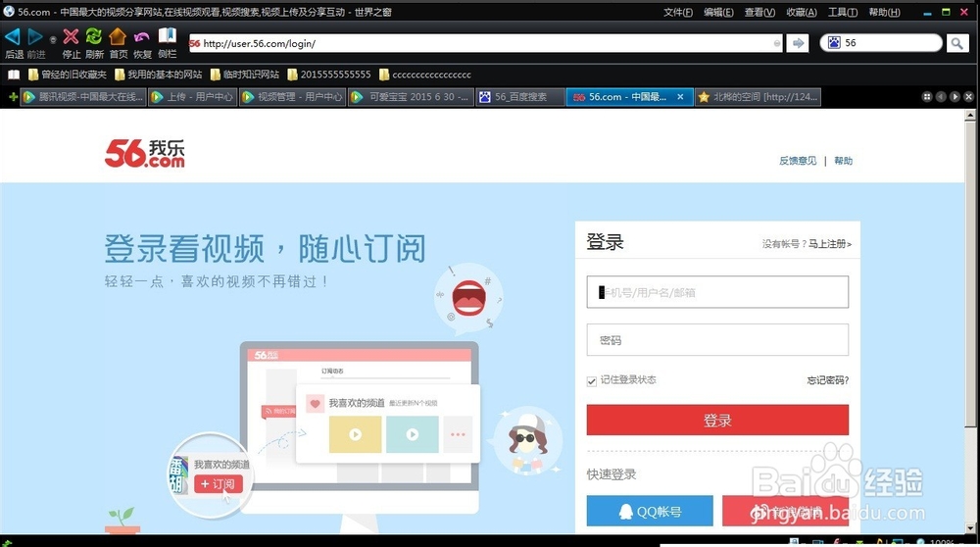Click the Refresh (刷新) green icon

pyautogui.click(x=94, y=36)
